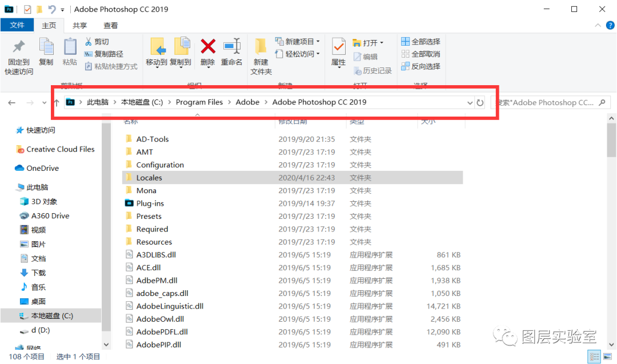Open the Open (打开) dropdown
Screen dimensions: 617x364
click(x=368, y=42)
